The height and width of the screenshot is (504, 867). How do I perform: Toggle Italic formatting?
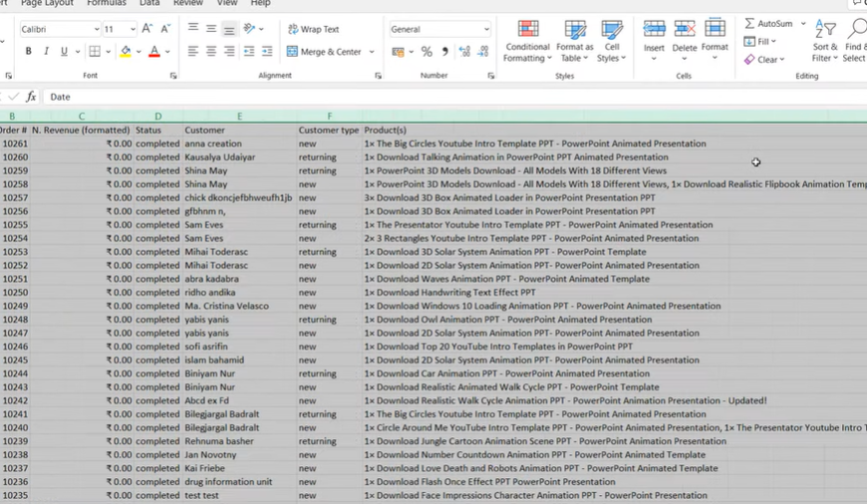(x=47, y=52)
